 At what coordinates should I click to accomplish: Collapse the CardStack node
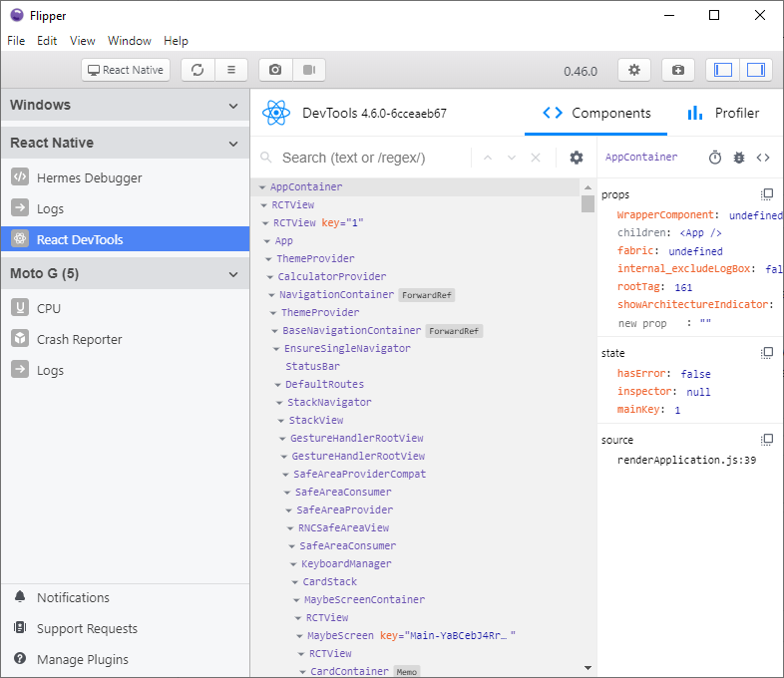[x=295, y=582]
